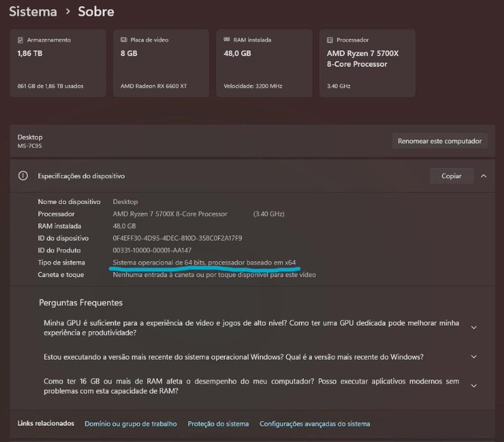The width and height of the screenshot is (504, 442).
Task: Expand the 16 GB RAM question
Action: coord(474,386)
